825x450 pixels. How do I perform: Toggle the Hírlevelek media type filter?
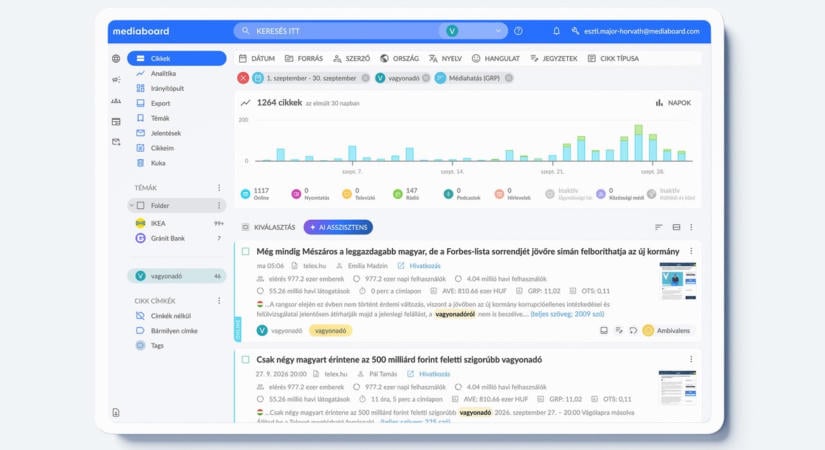click(x=513, y=194)
